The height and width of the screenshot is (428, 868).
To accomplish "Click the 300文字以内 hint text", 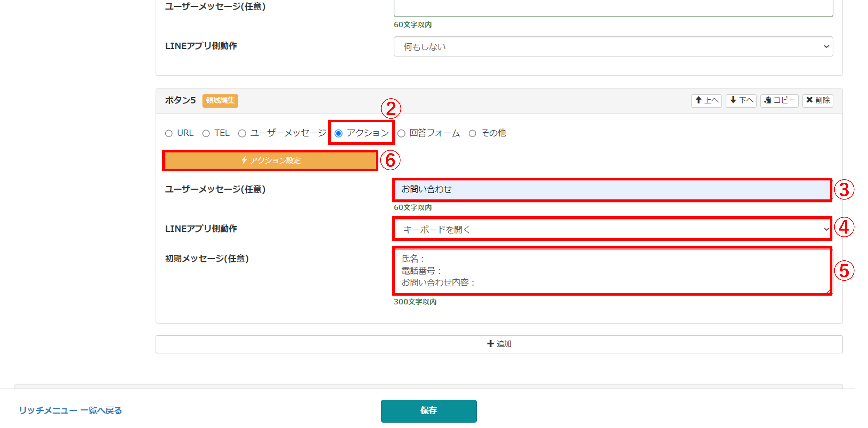I will pos(415,302).
